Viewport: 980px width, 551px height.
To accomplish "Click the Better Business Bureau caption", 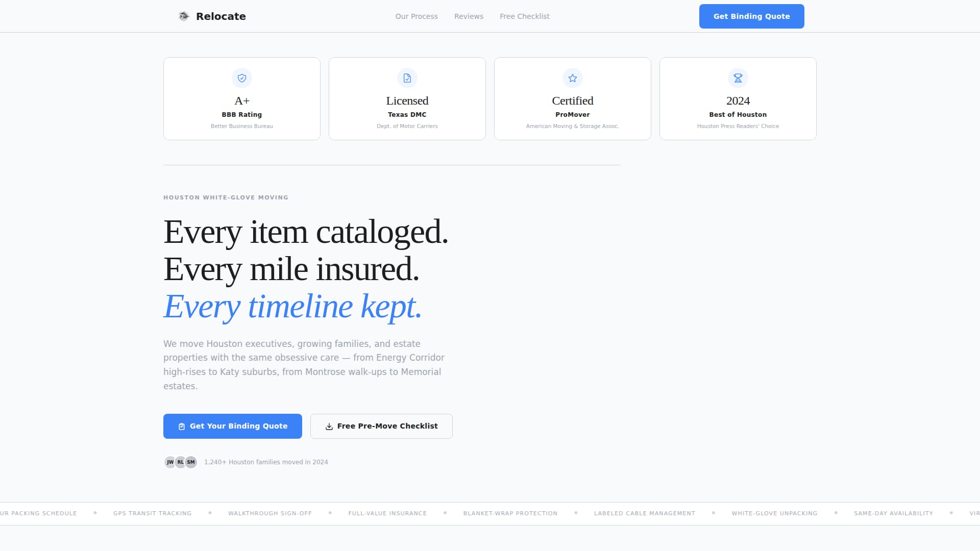I will pyautogui.click(x=242, y=126).
